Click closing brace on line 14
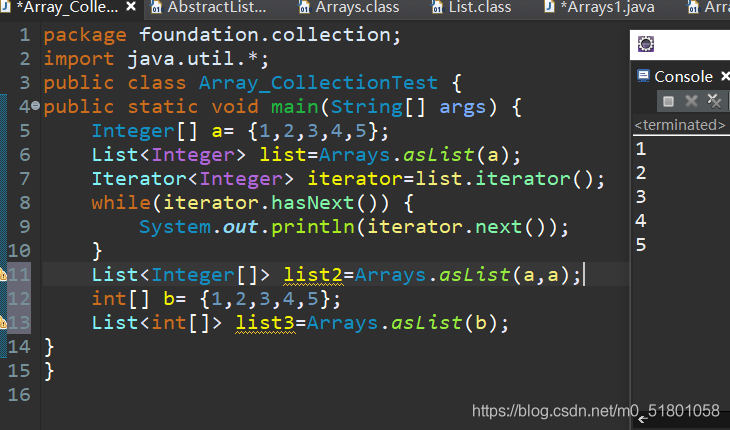 coord(49,347)
